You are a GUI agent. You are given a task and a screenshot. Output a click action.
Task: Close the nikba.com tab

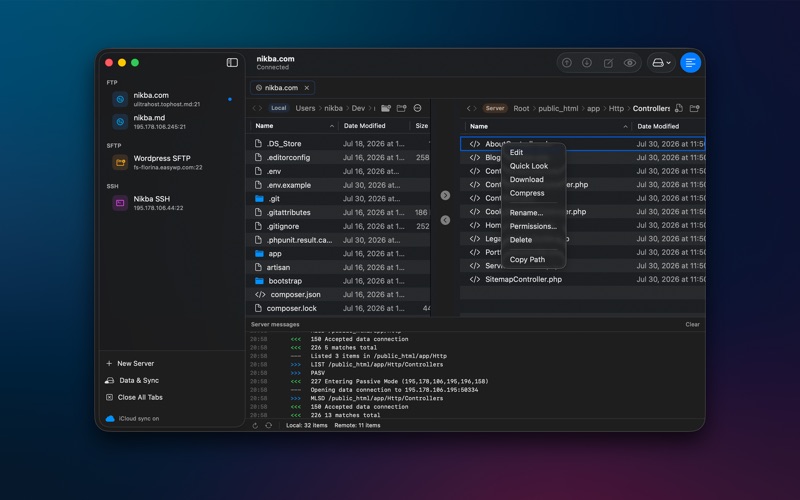[x=307, y=88]
